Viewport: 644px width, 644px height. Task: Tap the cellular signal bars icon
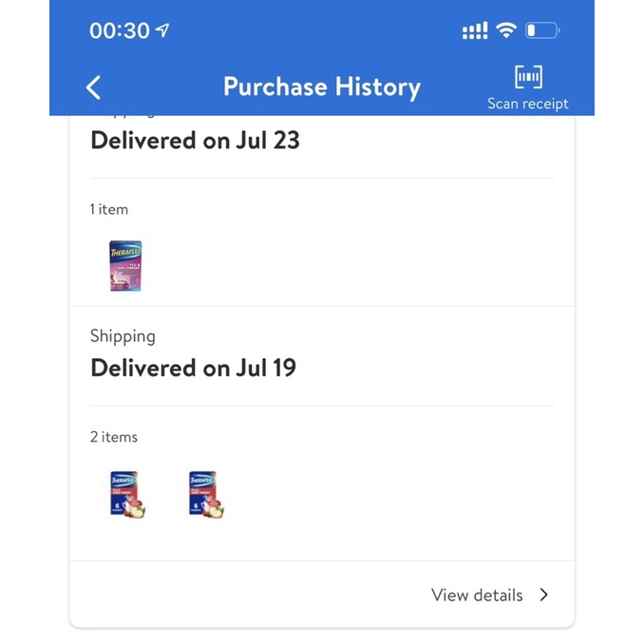click(x=474, y=31)
